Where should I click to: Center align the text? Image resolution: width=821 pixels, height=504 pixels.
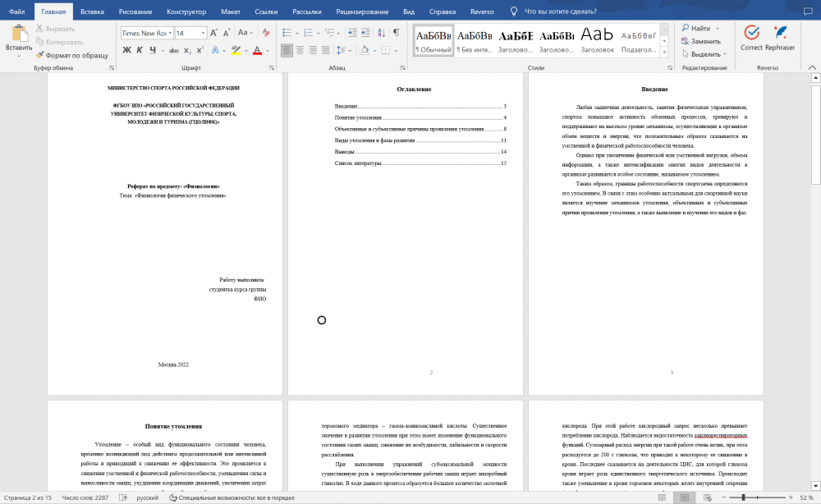[x=300, y=50]
